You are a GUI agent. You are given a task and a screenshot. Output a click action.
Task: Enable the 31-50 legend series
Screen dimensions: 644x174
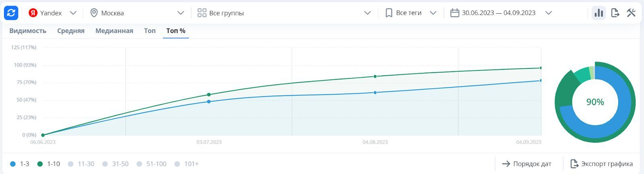point(116,164)
